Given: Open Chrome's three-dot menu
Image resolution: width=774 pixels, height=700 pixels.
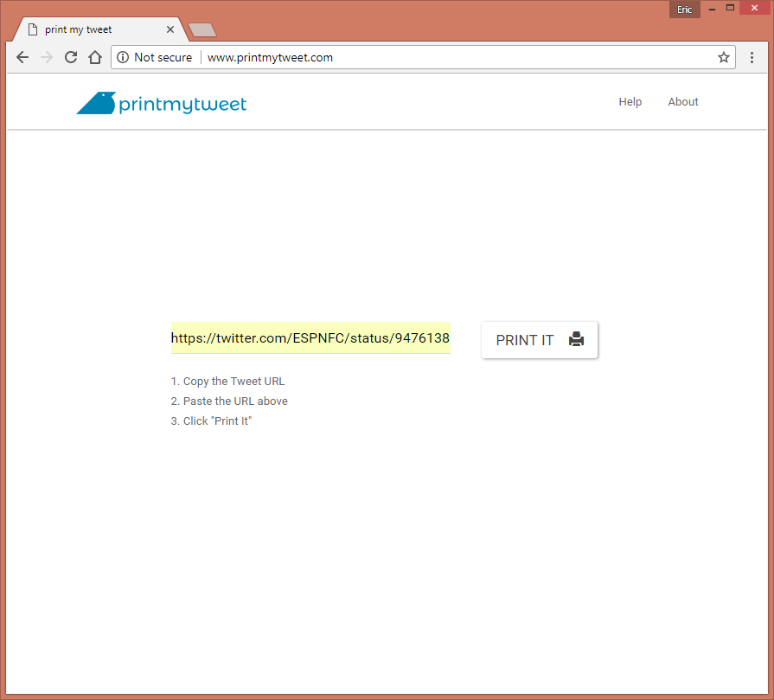Looking at the screenshot, I should coord(752,57).
